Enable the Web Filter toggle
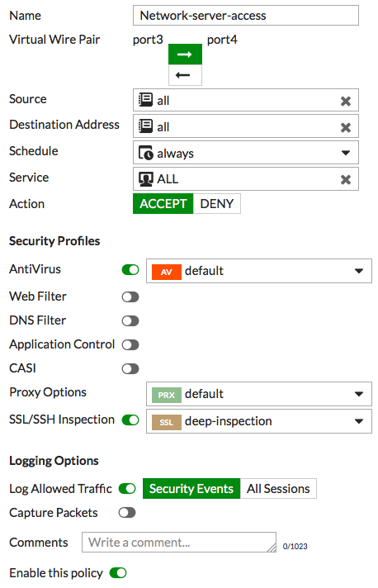 (x=130, y=297)
